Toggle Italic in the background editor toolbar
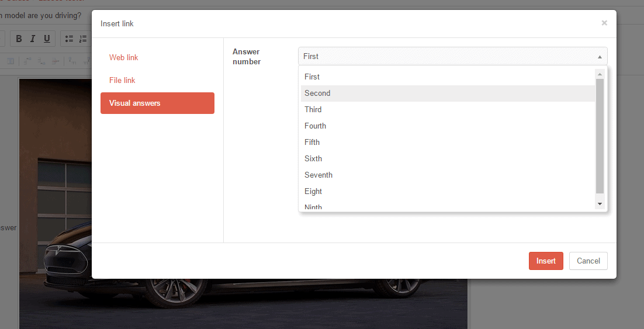The height and width of the screenshot is (329, 644). pos(33,39)
